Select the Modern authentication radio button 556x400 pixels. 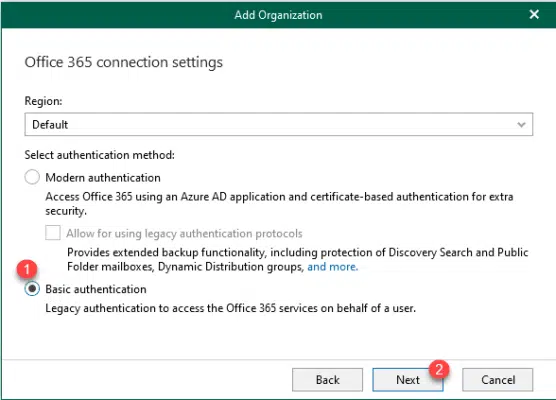[32, 177]
